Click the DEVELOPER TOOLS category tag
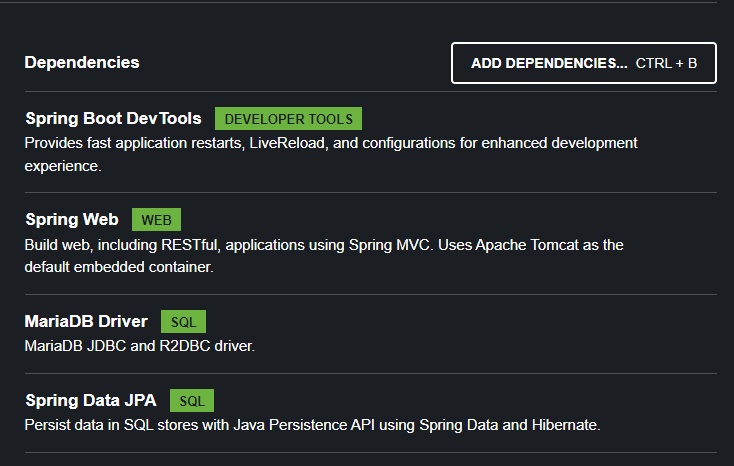The width and height of the screenshot is (734, 466). point(288,119)
